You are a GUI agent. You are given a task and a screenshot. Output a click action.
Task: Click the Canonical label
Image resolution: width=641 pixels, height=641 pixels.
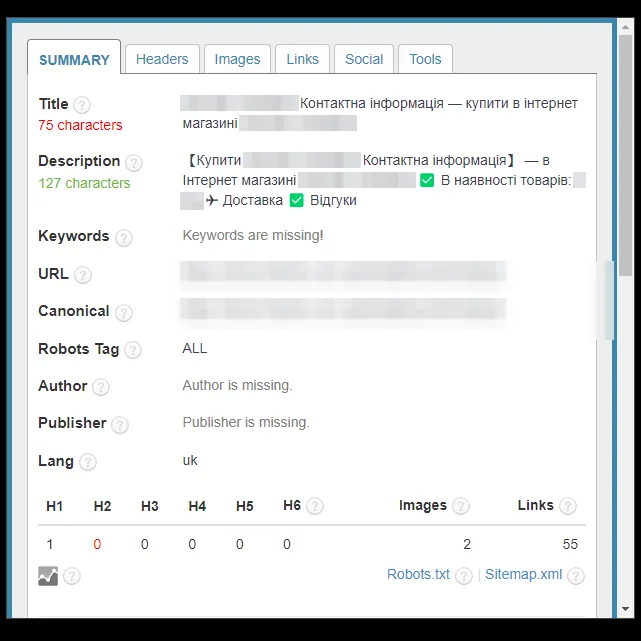(x=74, y=311)
